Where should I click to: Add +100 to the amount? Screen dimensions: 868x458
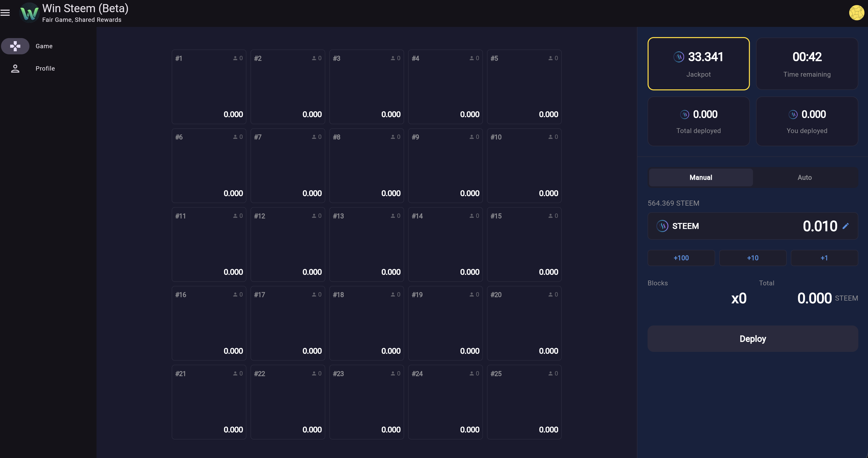point(681,258)
